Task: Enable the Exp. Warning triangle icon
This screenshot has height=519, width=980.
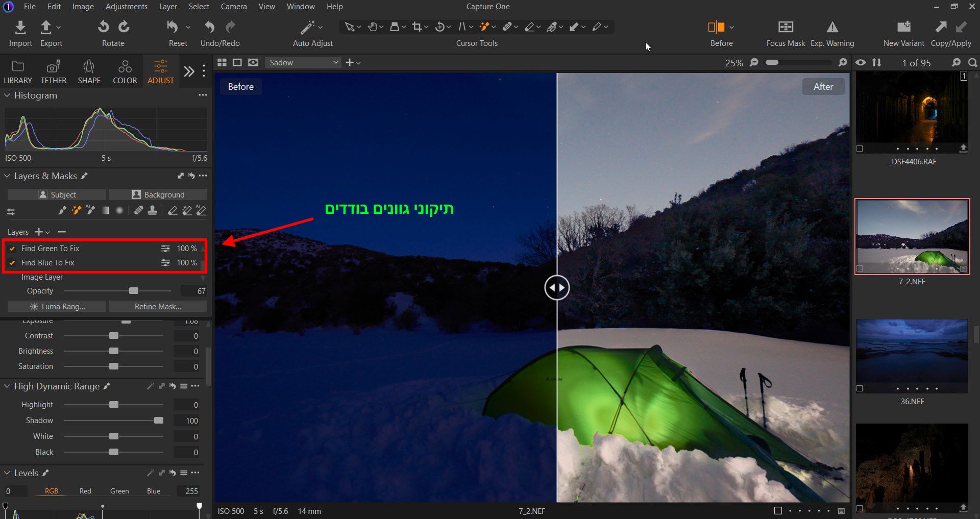Action: (x=832, y=27)
